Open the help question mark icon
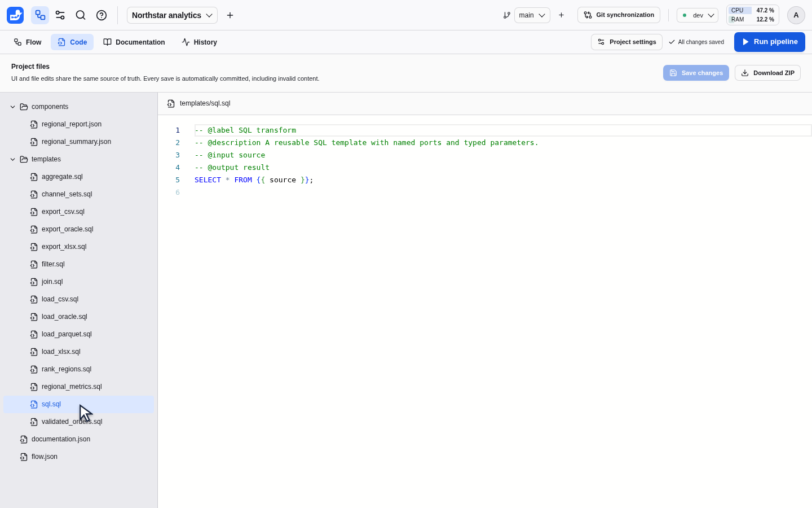The height and width of the screenshot is (508, 812). pyautogui.click(x=101, y=15)
